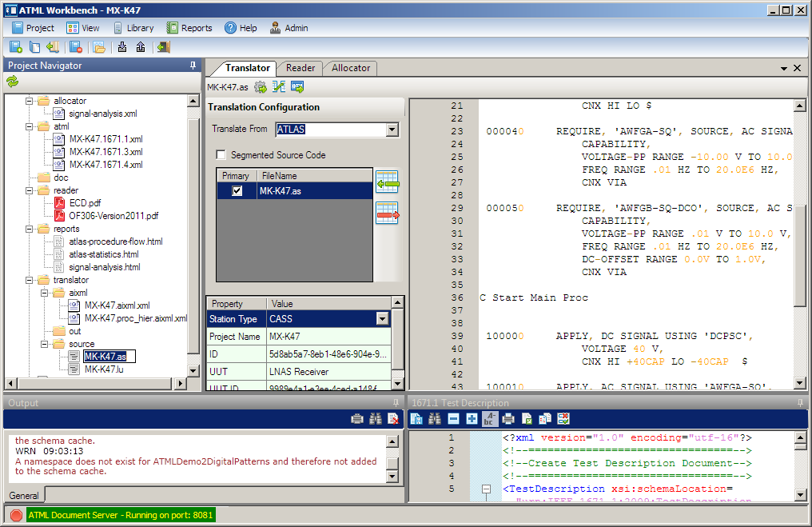This screenshot has width=812, height=527.
Task: Open the View menu
Action: 83,28
